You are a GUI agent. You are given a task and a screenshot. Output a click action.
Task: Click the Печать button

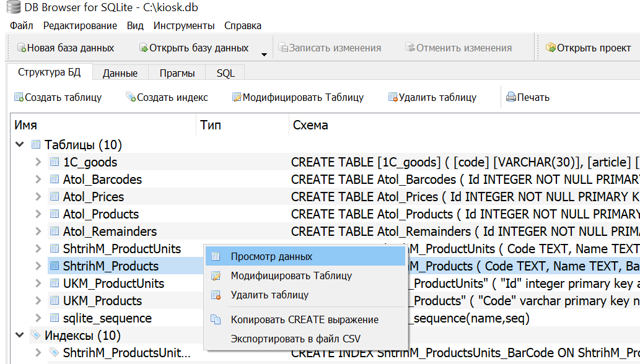pyautogui.click(x=528, y=97)
